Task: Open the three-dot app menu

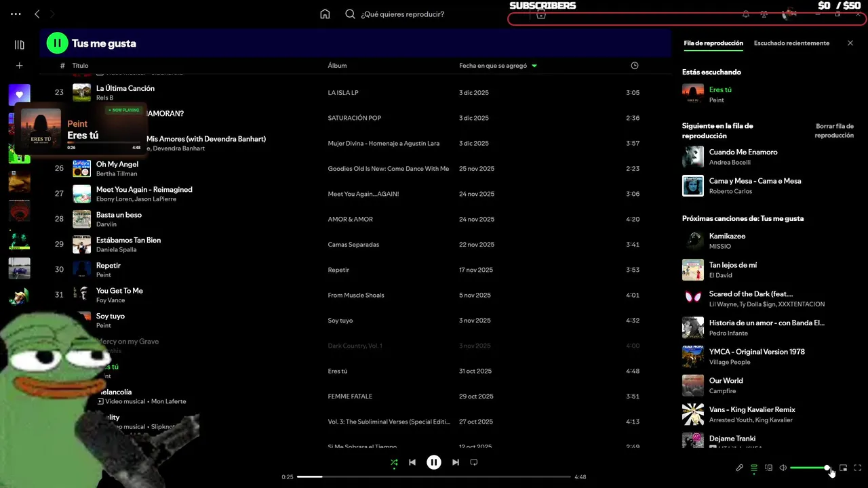Action: pyautogui.click(x=16, y=14)
